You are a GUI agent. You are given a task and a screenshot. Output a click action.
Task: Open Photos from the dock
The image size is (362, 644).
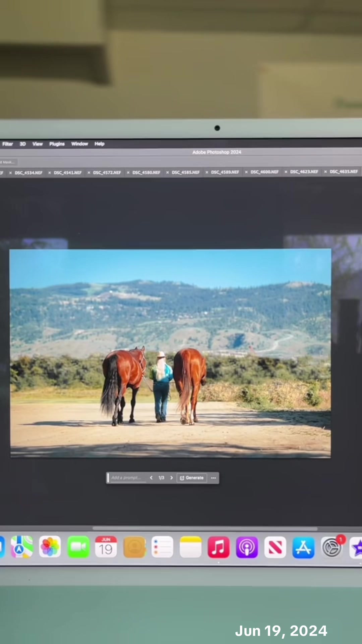[x=50, y=547]
